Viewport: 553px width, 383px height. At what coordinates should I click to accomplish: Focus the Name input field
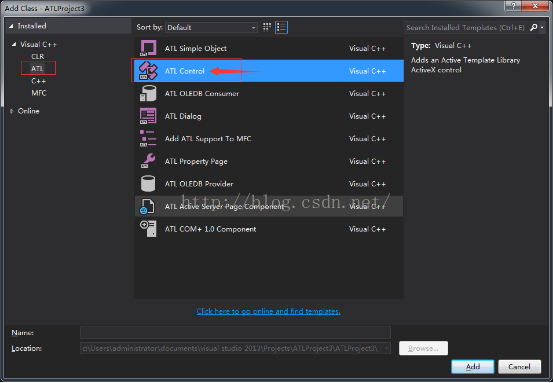(235, 332)
